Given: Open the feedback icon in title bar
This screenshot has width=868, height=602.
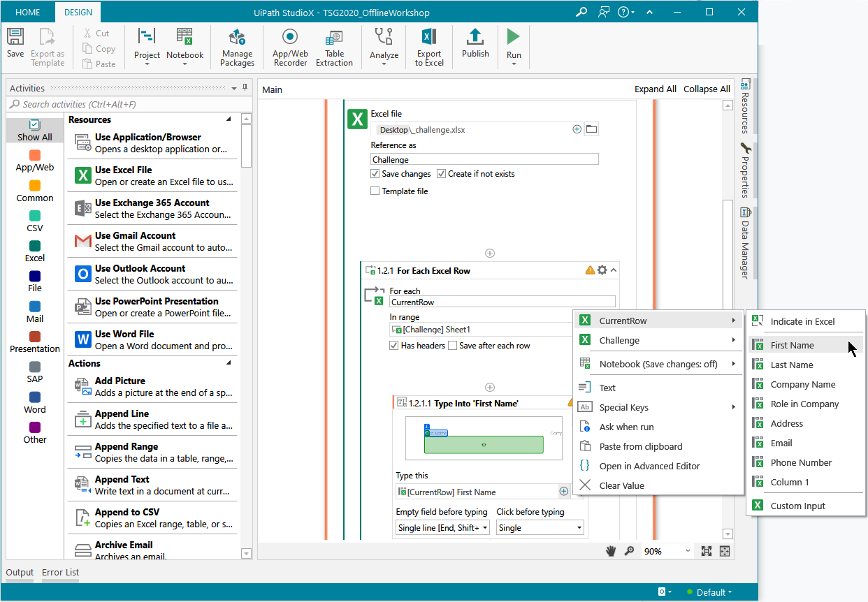Looking at the screenshot, I should tap(604, 12).
